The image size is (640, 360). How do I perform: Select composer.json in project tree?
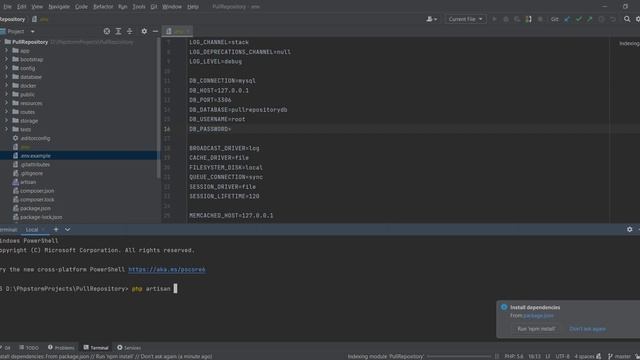tap(37, 191)
